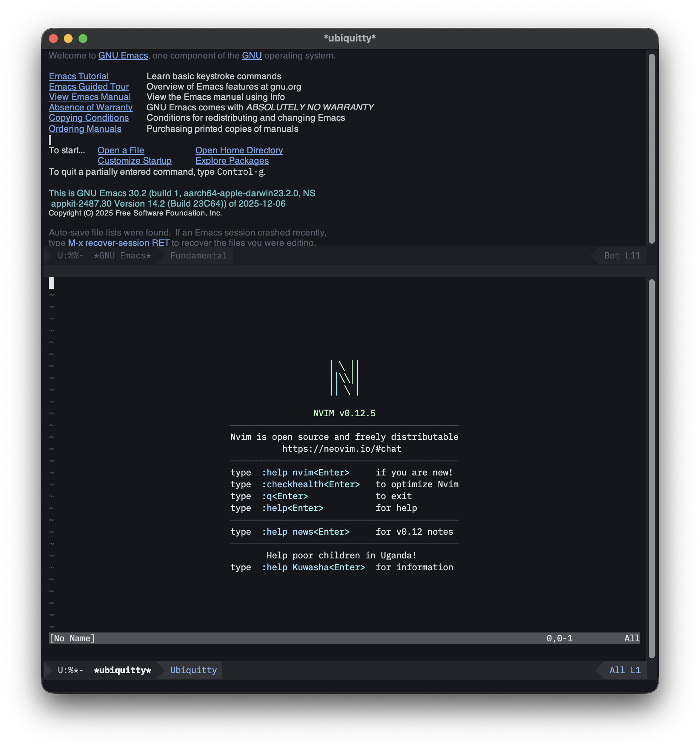Click the Open a File link

point(121,150)
